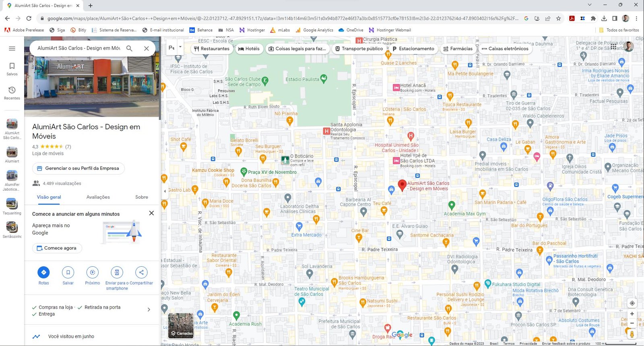Switch to the Avaliações tab

coord(98,197)
